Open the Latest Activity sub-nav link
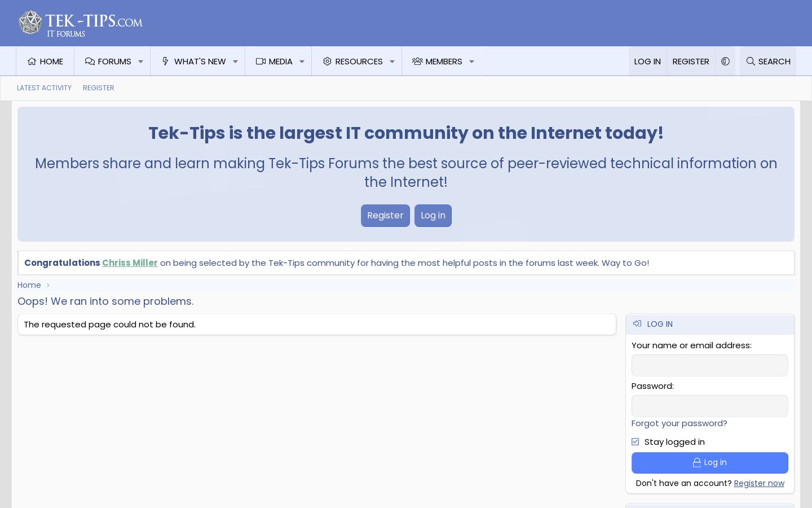The height and width of the screenshot is (508, 812). pos(44,88)
